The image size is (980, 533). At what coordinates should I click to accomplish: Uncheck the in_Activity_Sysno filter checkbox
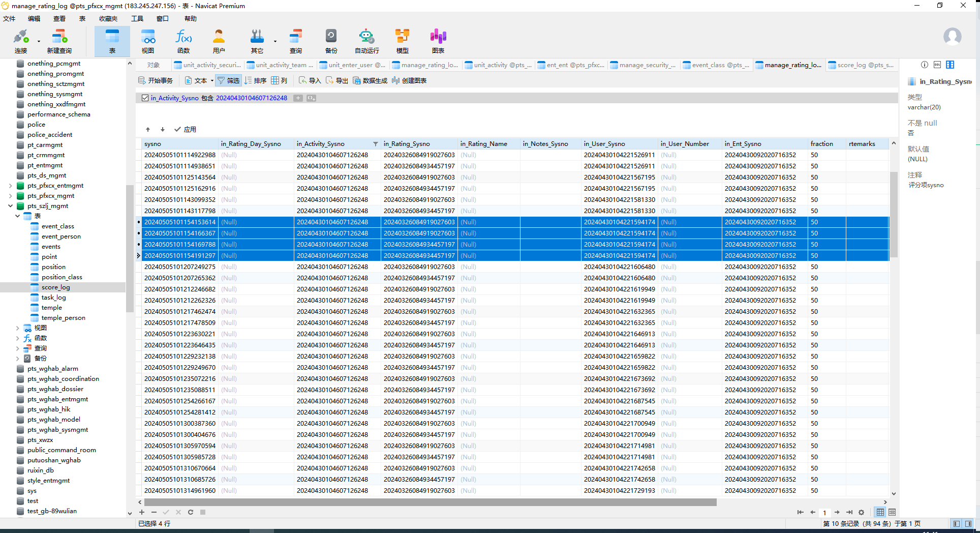[x=145, y=98]
